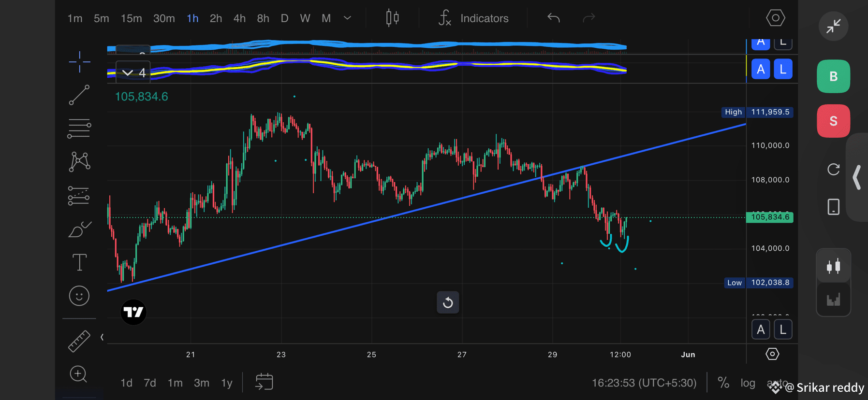
Task: Set the date range to 1m
Action: 175,383
